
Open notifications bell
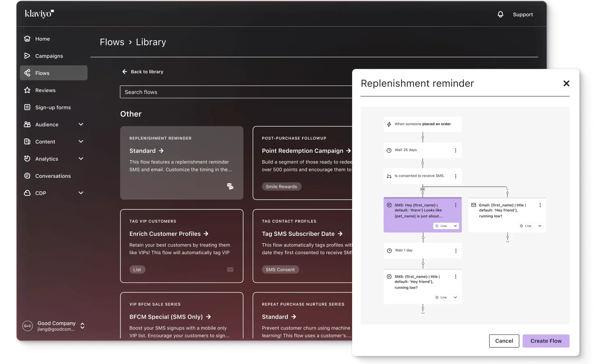click(x=500, y=14)
